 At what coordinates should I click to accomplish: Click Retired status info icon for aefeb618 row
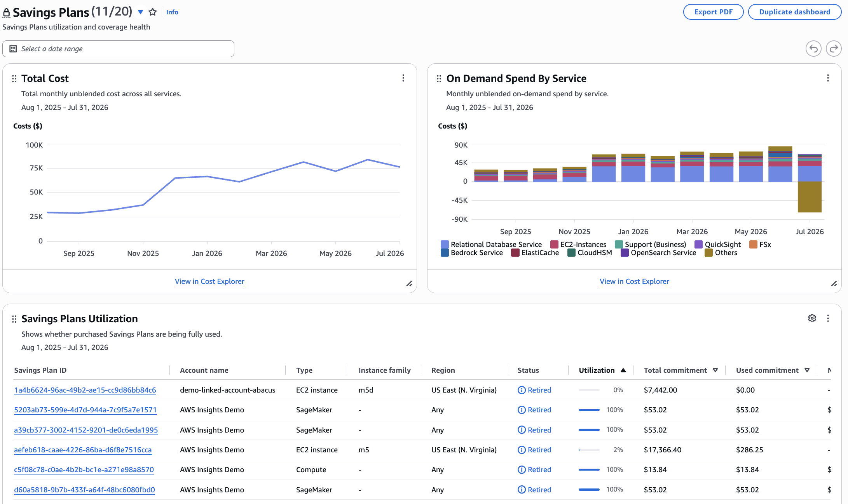522,450
